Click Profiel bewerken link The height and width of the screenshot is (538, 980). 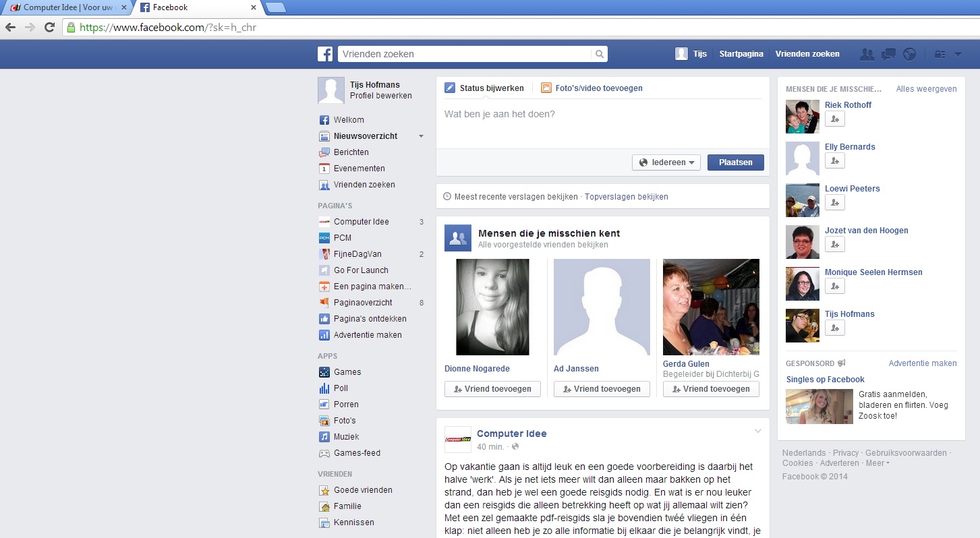click(x=381, y=96)
